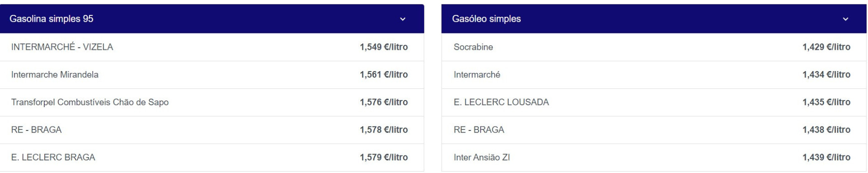Image resolution: width=868 pixels, height=173 pixels.
Task: Collapse the Gasolina simples 95 chevron
Action: pyautogui.click(x=402, y=19)
